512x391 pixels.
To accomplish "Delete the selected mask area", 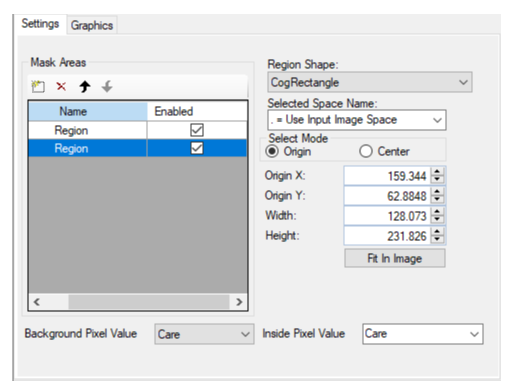I will [61, 87].
